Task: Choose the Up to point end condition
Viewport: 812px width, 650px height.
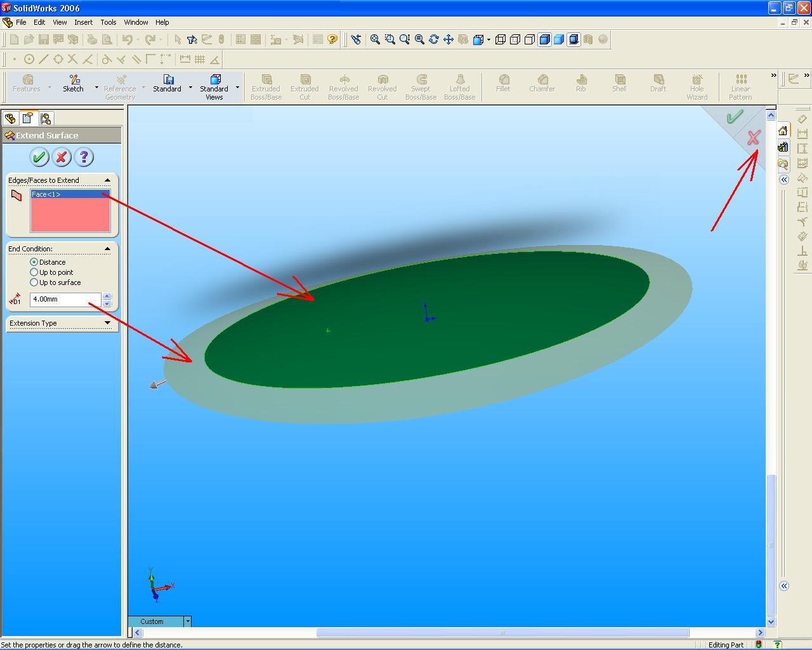Action: pos(34,272)
